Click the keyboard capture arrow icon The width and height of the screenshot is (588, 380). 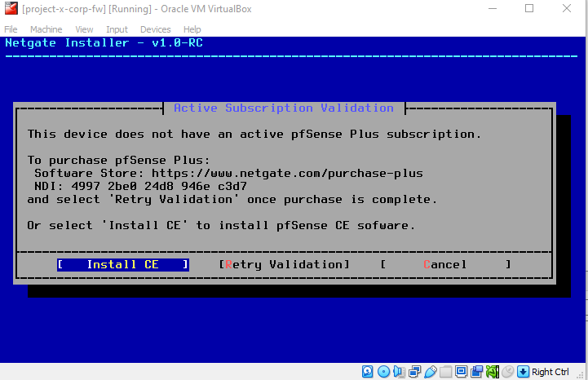[x=524, y=372]
